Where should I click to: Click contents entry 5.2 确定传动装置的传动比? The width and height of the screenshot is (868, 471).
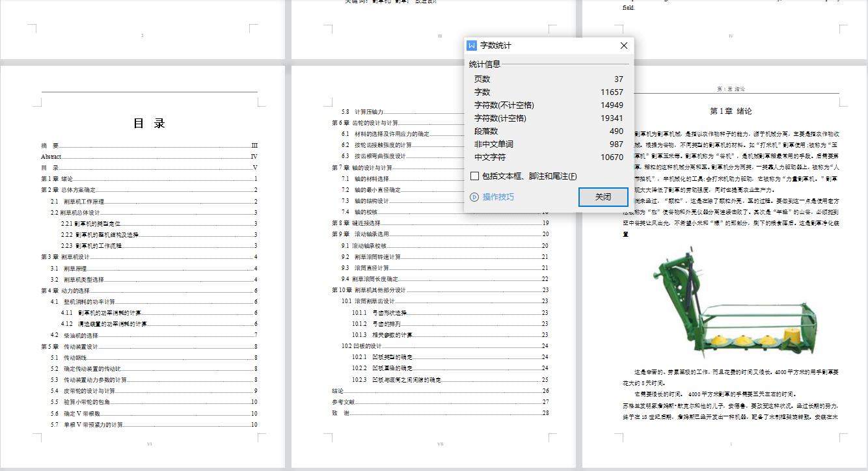(x=154, y=368)
